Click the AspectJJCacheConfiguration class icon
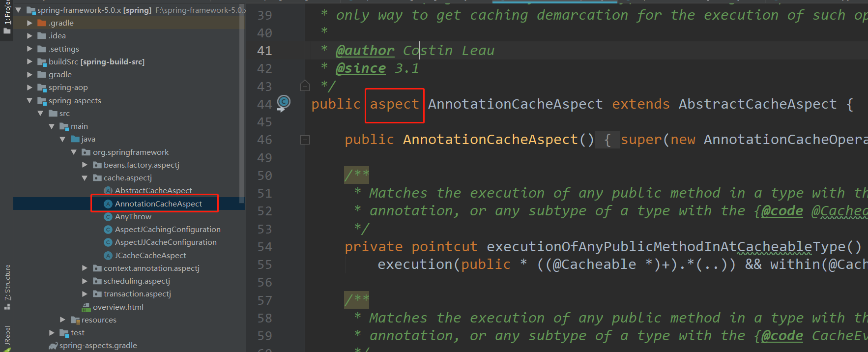 [x=108, y=242]
